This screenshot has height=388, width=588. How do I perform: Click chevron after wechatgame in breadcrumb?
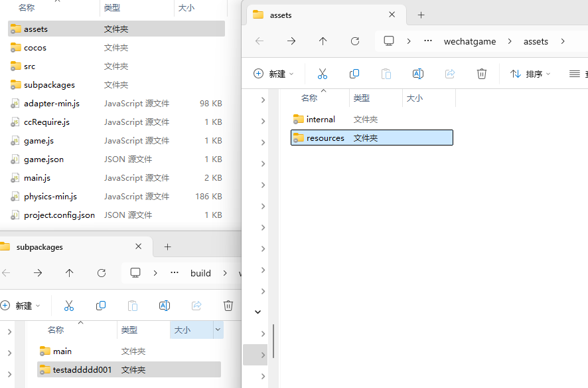click(x=510, y=41)
